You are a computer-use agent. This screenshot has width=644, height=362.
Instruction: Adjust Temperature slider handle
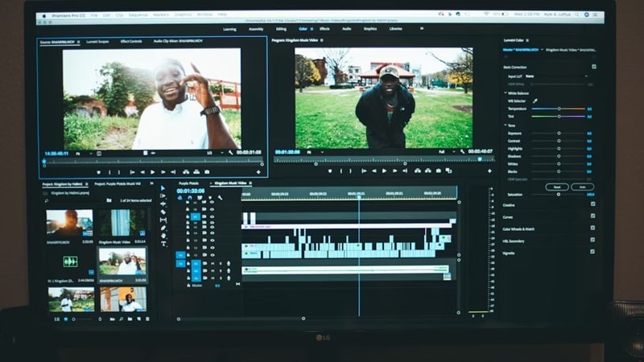559,109
